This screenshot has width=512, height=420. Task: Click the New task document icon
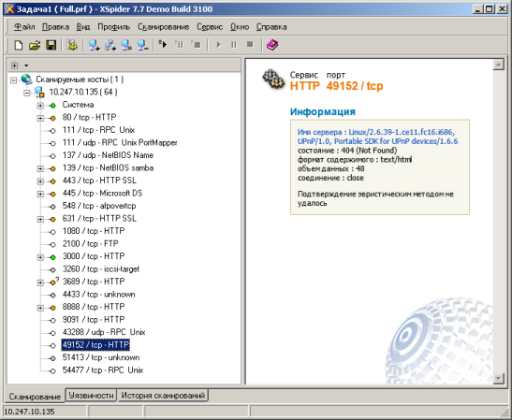click(19, 45)
